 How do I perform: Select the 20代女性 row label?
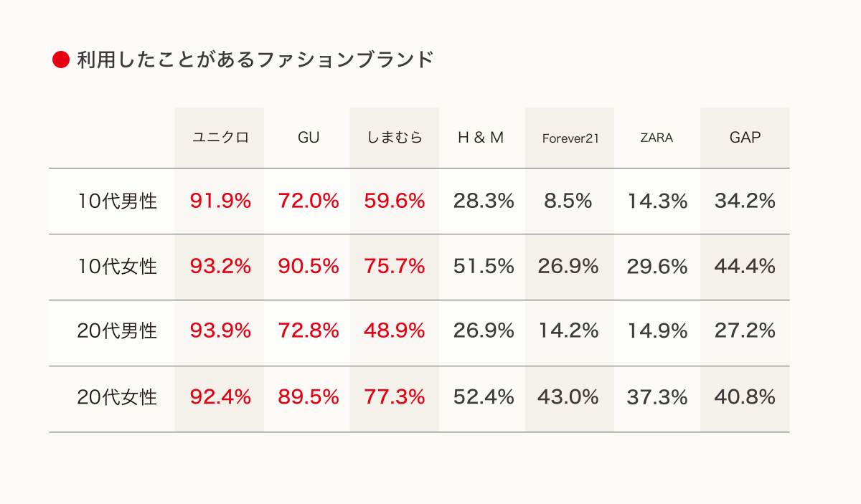click(x=117, y=397)
